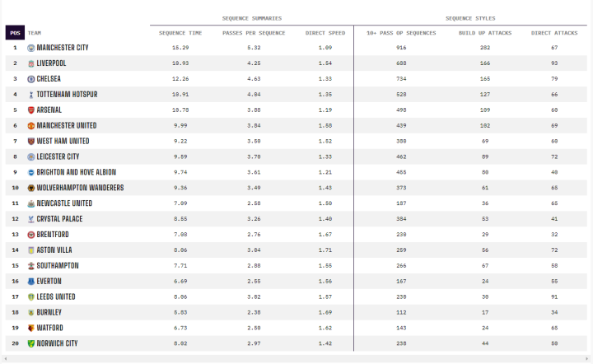593x364 pixels.
Task: Click the Build Up Attacks header
Action: [484, 33]
